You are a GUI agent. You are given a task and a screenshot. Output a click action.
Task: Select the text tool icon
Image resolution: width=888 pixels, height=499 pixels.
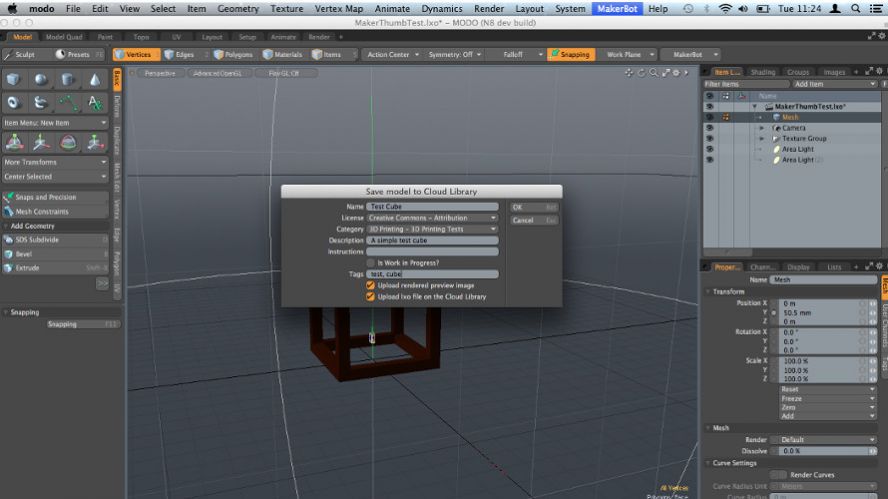(95, 102)
